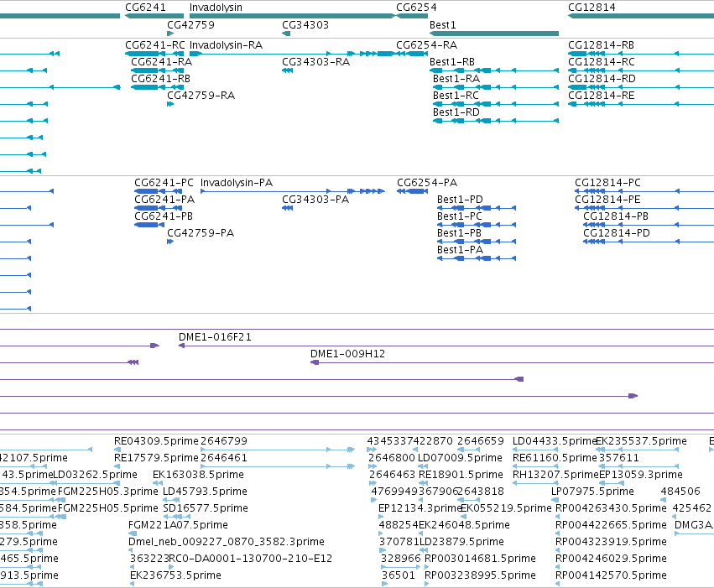Select protein Best1-PA label

(460, 250)
